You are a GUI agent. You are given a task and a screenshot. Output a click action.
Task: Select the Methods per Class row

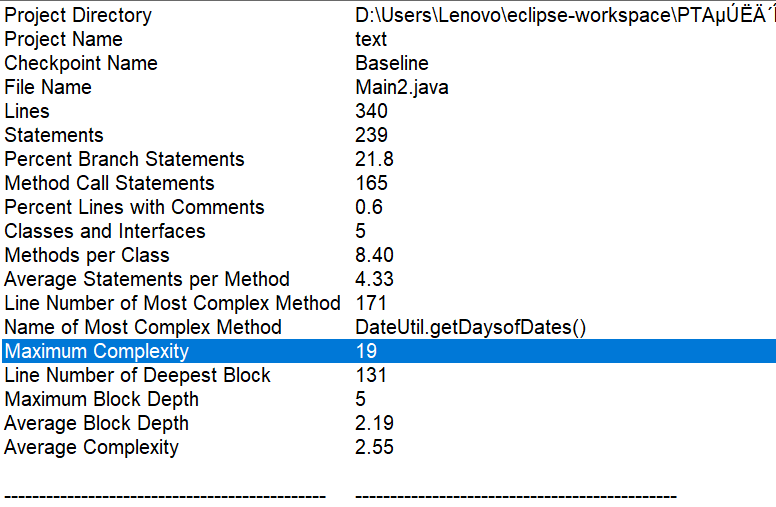pyautogui.click(x=87, y=255)
